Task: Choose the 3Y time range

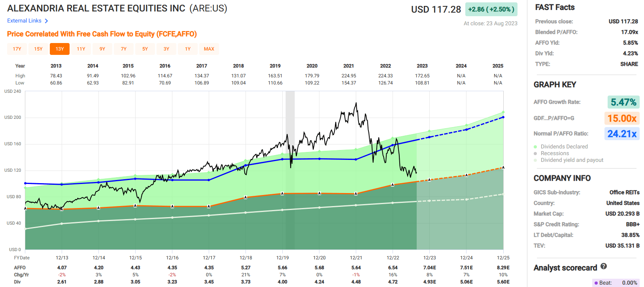Action: pyautogui.click(x=166, y=49)
